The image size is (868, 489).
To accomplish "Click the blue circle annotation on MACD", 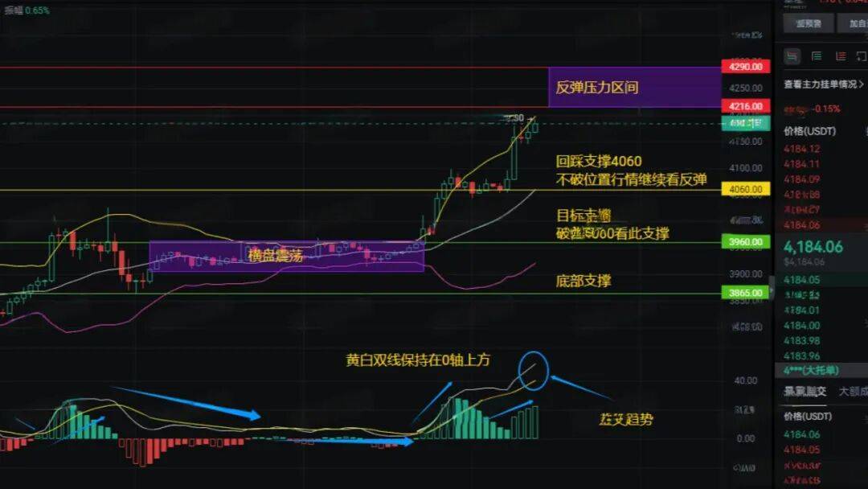I will pos(533,370).
